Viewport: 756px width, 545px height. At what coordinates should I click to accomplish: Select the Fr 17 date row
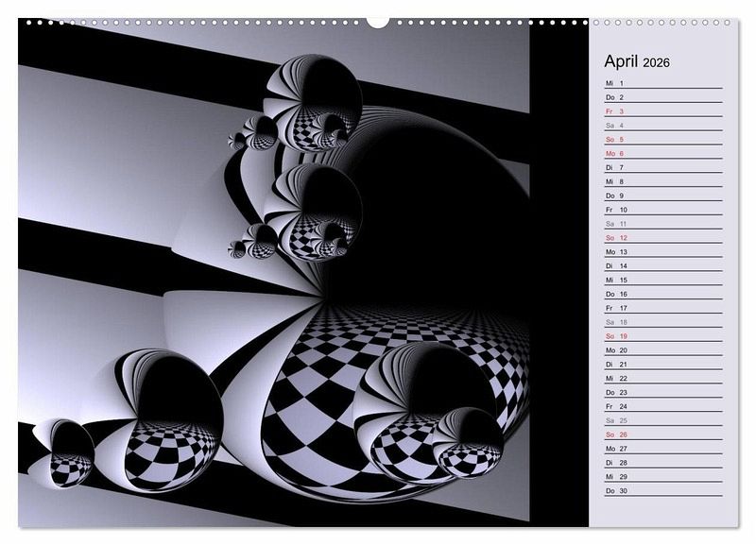tap(662, 308)
